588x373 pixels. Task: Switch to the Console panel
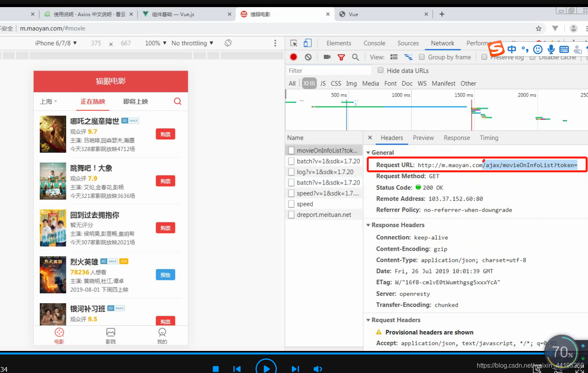(374, 43)
